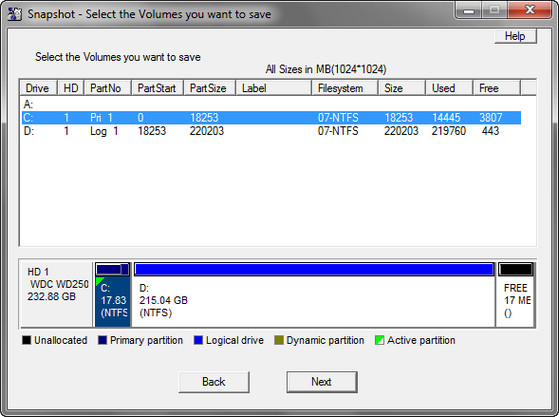The width and height of the screenshot is (559, 417).
Task: Select the C: volume row in list
Action: 271,118
